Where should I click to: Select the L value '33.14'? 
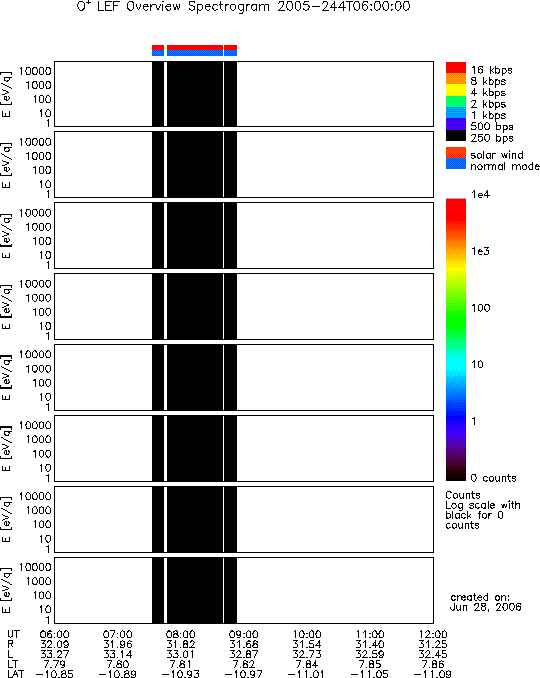click(x=118, y=654)
